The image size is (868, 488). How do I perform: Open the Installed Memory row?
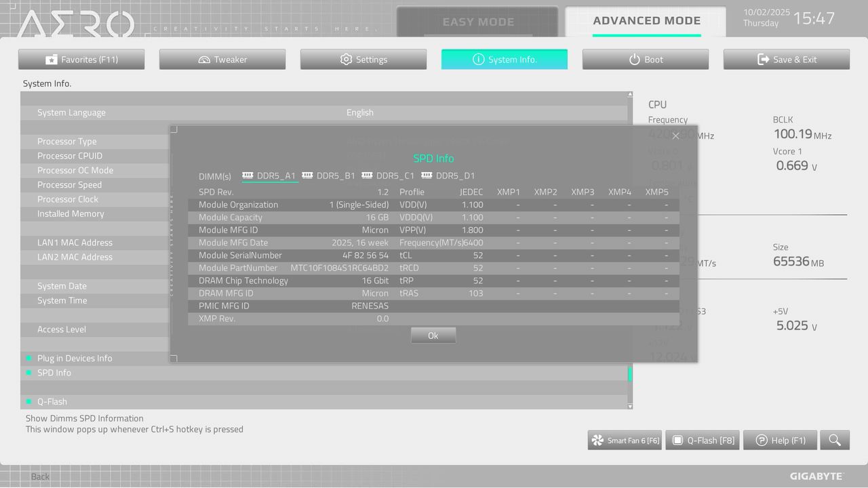pyautogui.click(x=70, y=213)
